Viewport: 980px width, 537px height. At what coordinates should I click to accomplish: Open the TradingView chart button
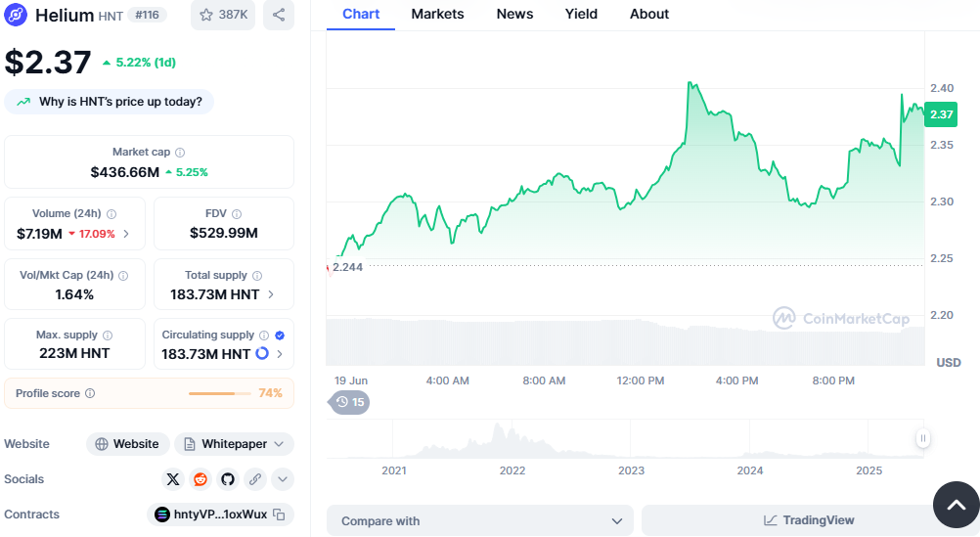(x=809, y=520)
